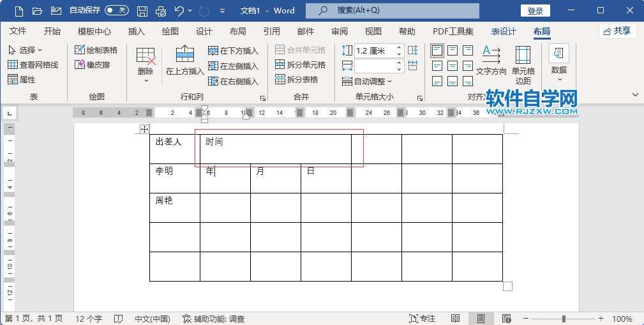Screen dimensions: 644x325
Task: Click the print preview icon
Action: (x=161, y=11)
